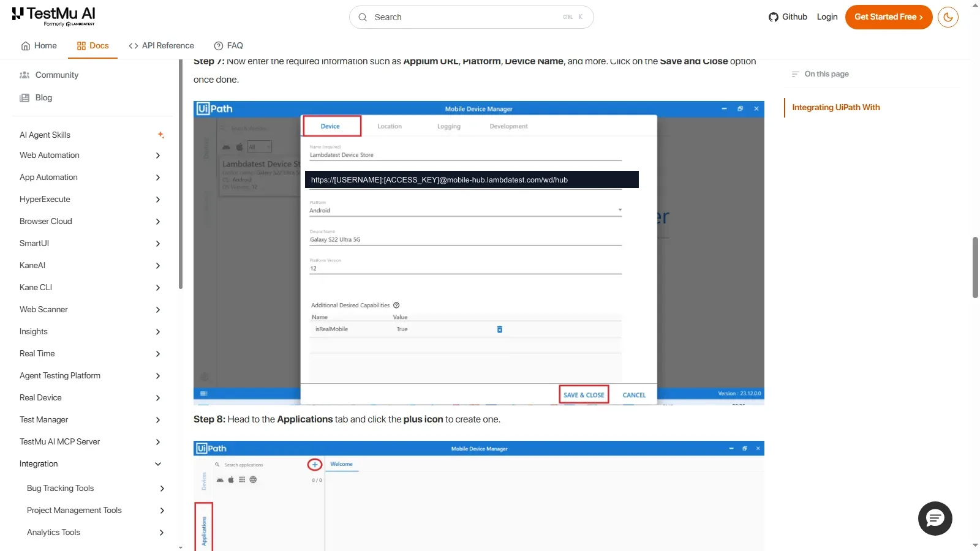The width and height of the screenshot is (980, 551).
Task: Expand the Agent Testing Platform chevron
Action: pos(158,376)
